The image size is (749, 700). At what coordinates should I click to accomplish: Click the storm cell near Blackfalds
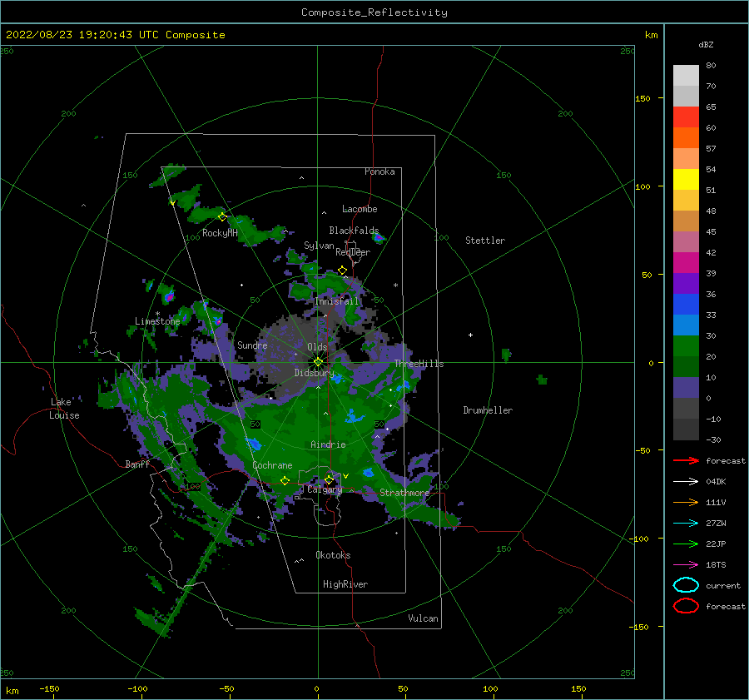tap(379, 237)
